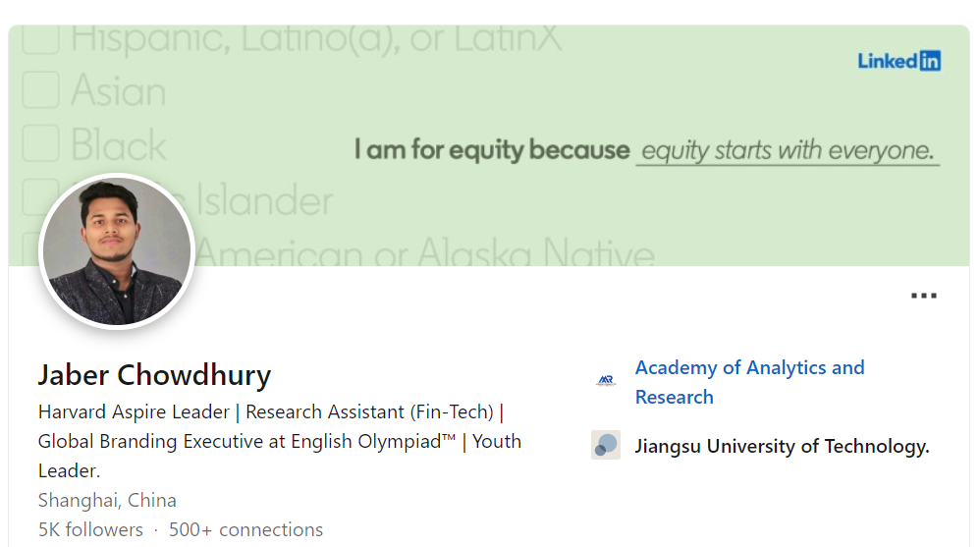
Task: Open the three-dot more options menu
Action: pos(923,296)
